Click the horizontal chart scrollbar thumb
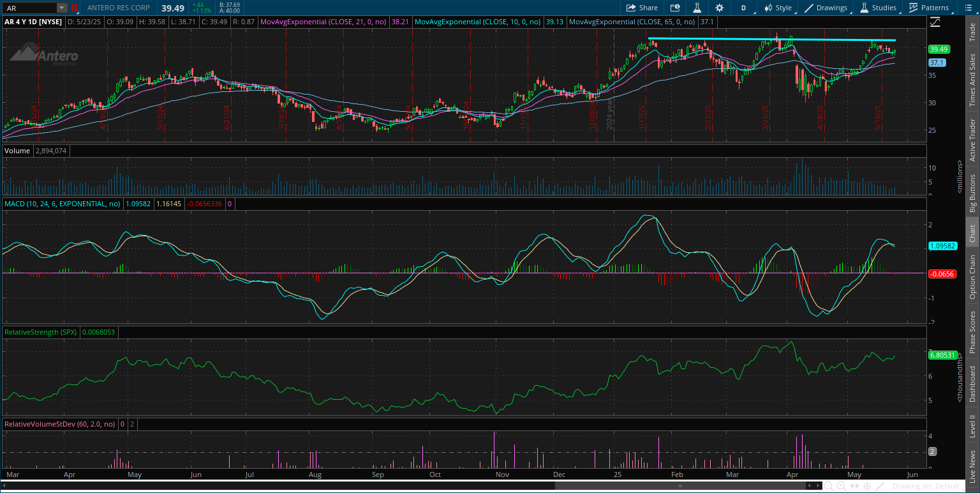This screenshot has height=493, width=980. 679,486
